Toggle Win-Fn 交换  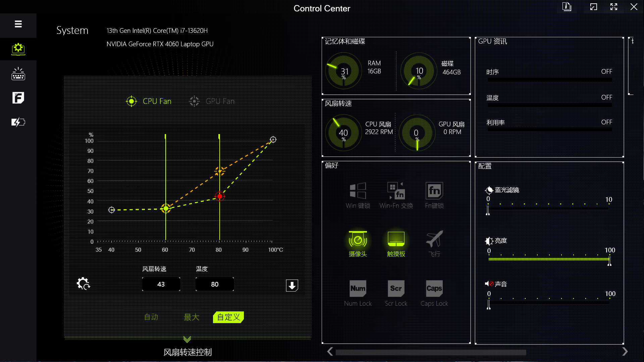396,196
